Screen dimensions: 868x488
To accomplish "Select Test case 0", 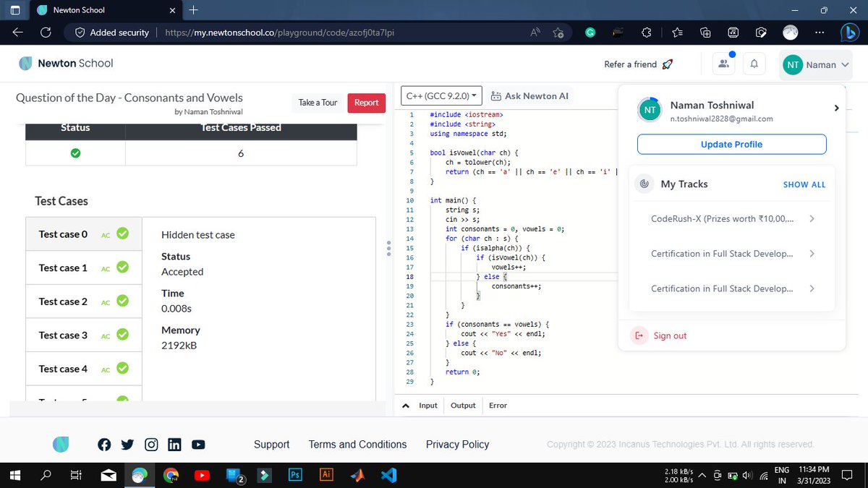I will [x=84, y=234].
